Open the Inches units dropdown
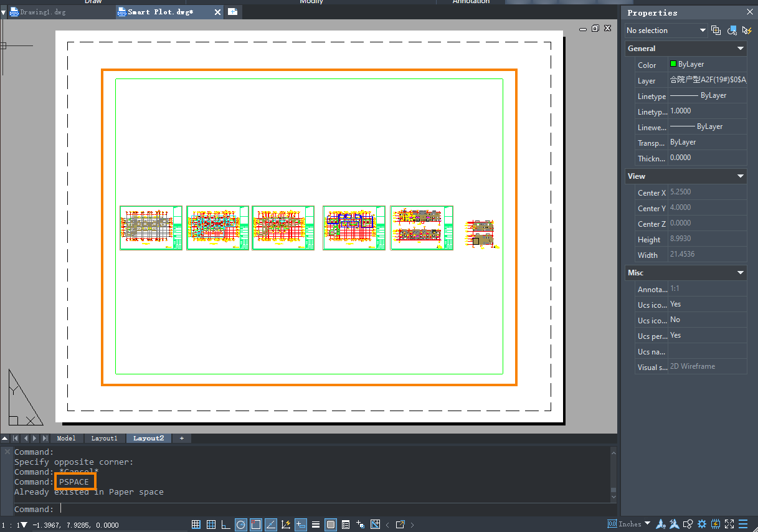 click(x=648, y=523)
